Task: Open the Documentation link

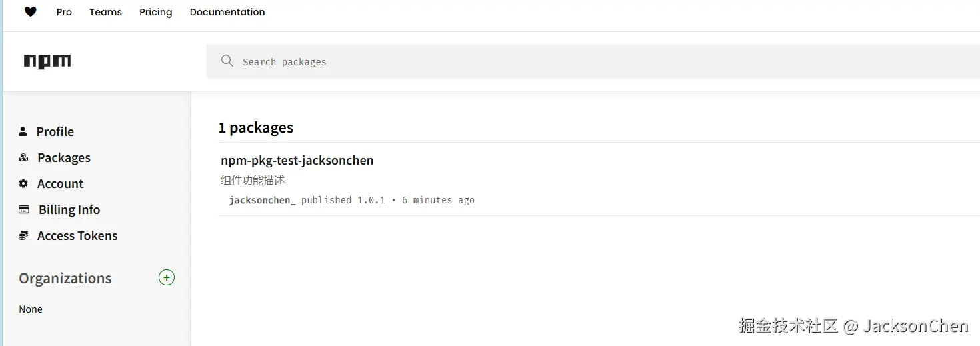Action: pyautogui.click(x=227, y=12)
